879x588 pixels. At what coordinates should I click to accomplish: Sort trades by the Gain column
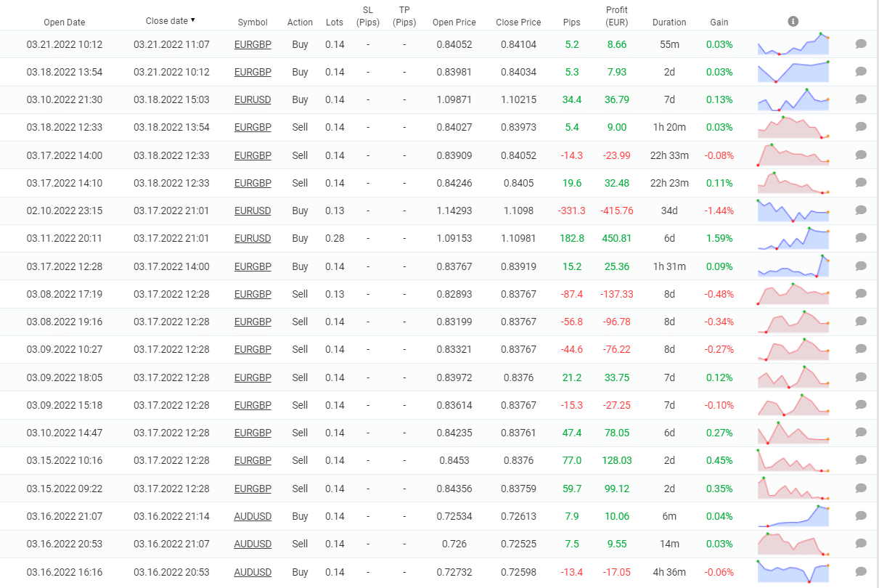click(x=719, y=22)
